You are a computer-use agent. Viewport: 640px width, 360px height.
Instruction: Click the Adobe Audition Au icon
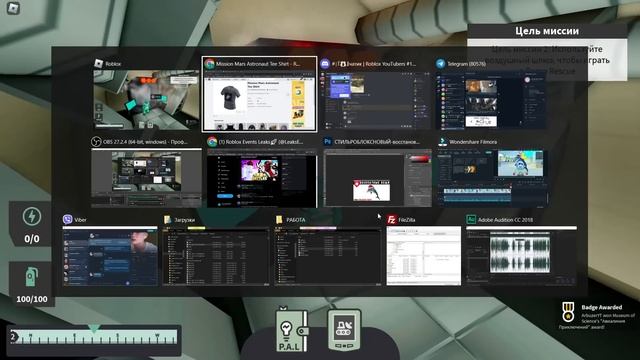pos(471,220)
